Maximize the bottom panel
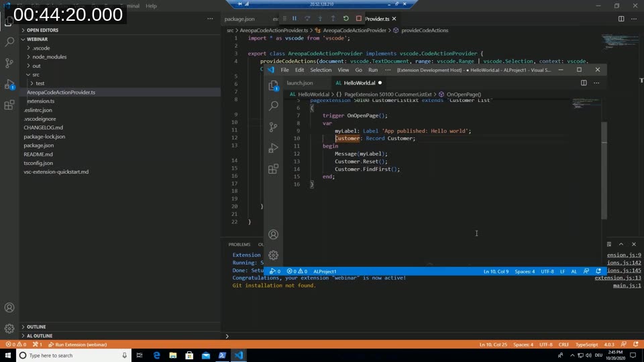This screenshot has height=362, width=644. (621, 244)
